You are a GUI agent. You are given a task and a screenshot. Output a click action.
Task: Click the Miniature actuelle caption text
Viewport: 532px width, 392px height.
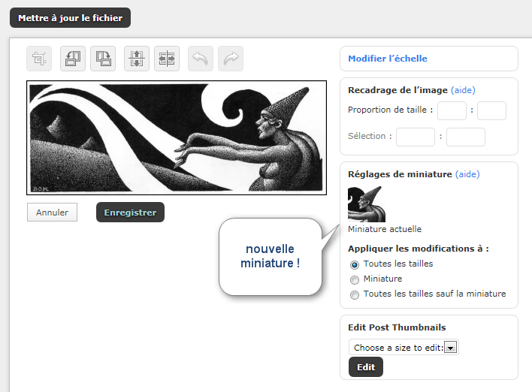click(385, 229)
